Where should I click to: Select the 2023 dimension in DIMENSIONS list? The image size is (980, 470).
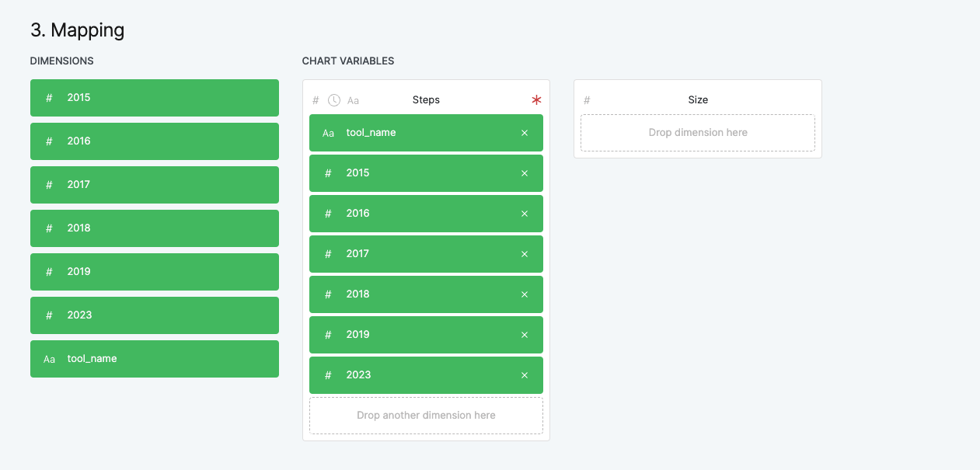tap(154, 315)
